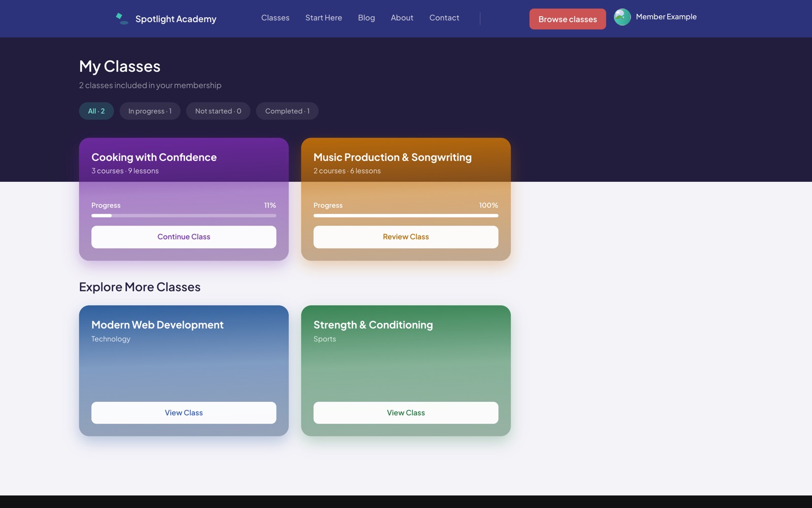Open the Contact nav link
The height and width of the screenshot is (508, 812).
444,18
